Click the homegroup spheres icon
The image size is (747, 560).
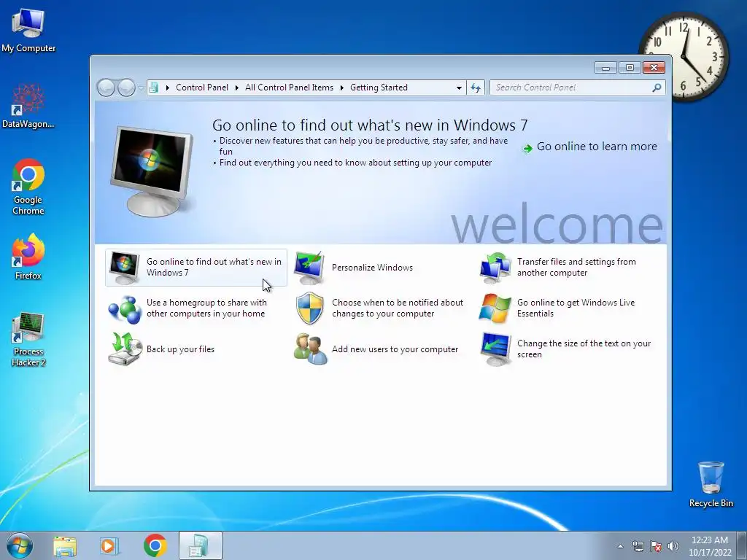pos(125,309)
